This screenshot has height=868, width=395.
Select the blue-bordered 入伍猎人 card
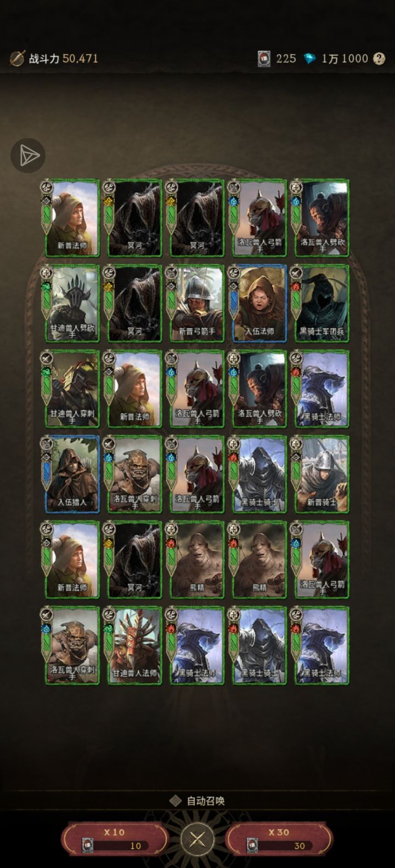click(72, 474)
